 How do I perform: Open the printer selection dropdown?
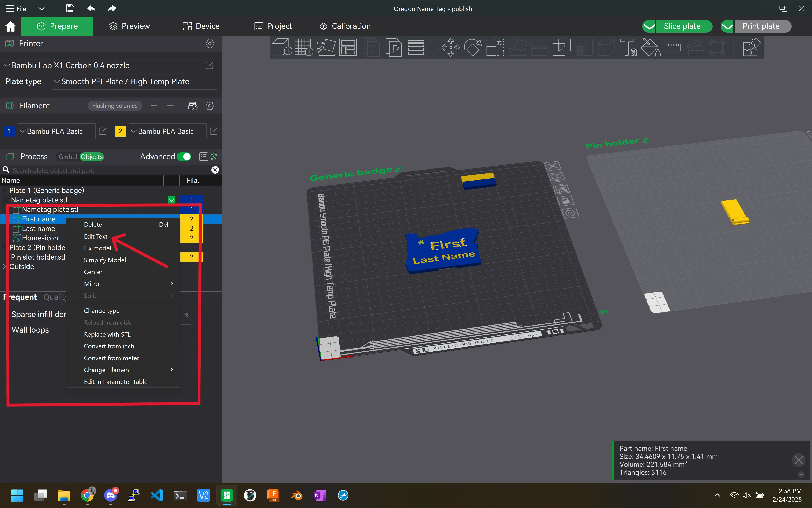tap(103, 66)
